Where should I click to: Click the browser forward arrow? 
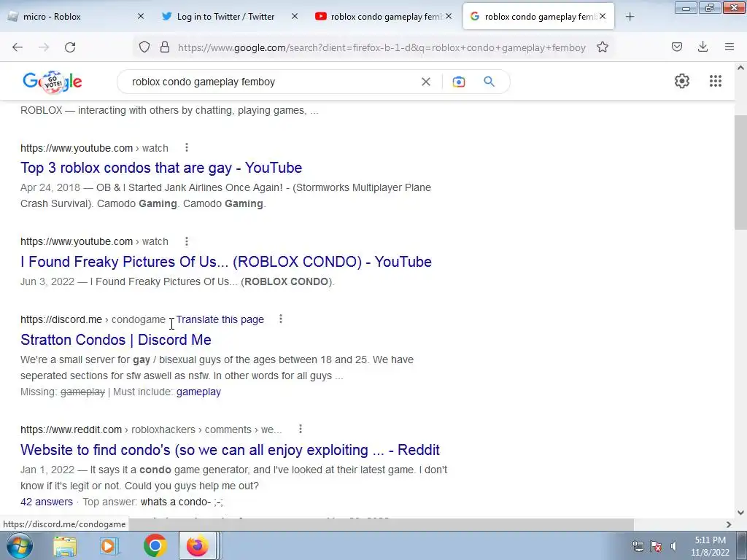(x=44, y=47)
